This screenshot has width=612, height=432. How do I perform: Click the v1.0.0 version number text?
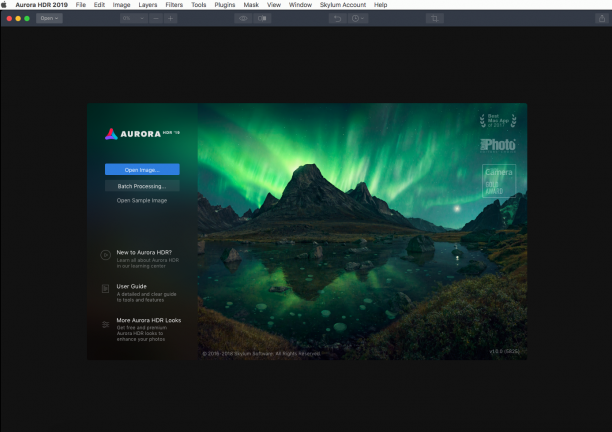pyautogui.click(x=505, y=351)
